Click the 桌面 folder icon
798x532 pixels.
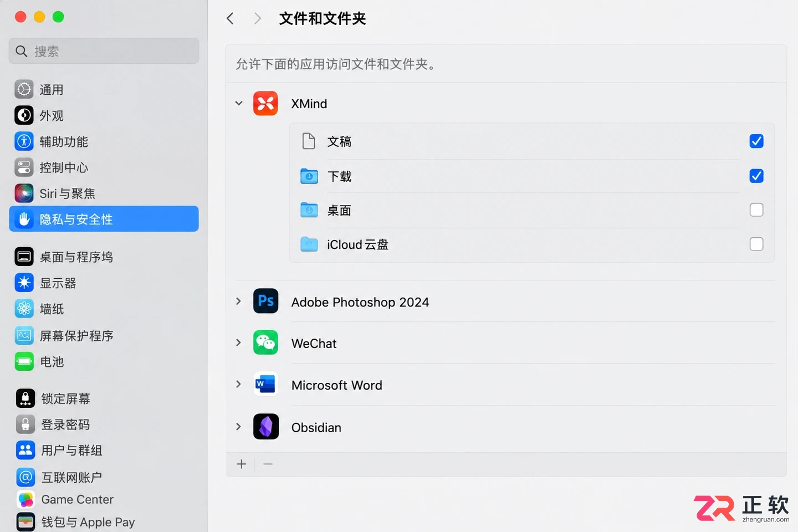coord(309,210)
